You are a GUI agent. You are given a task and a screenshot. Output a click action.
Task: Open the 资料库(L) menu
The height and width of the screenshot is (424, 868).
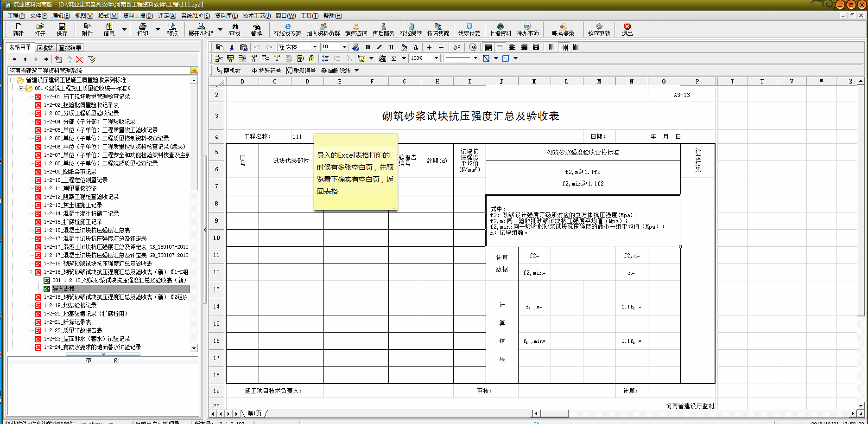point(226,16)
